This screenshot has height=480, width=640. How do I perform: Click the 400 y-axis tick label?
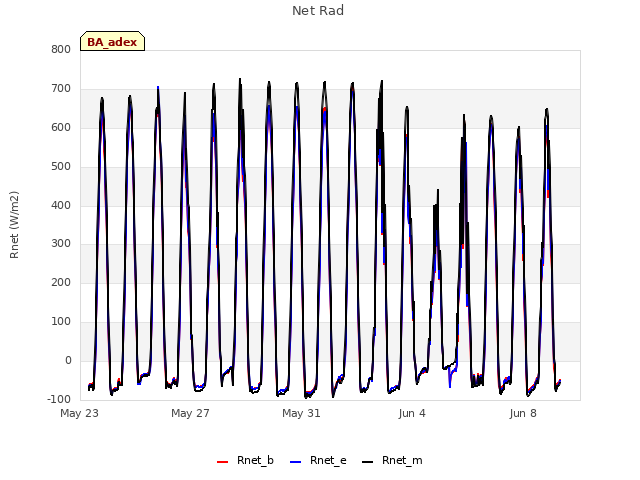61,205
